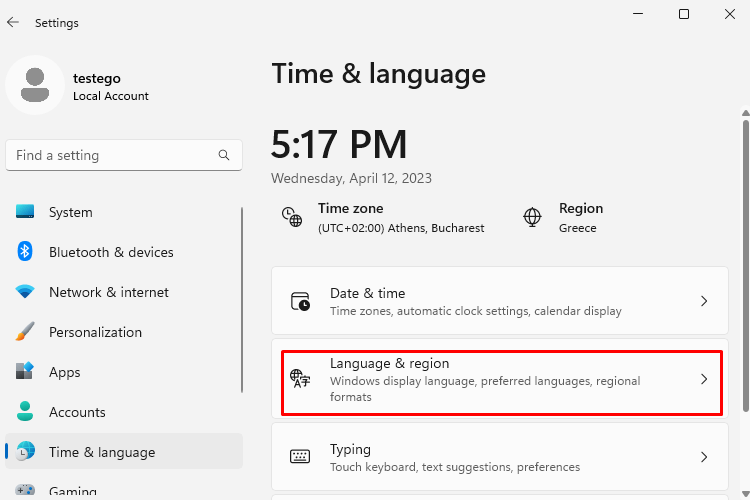Expand Language & region via chevron
Image resolution: width=750 pixels, height=500 pixels.
coord(704,379)
